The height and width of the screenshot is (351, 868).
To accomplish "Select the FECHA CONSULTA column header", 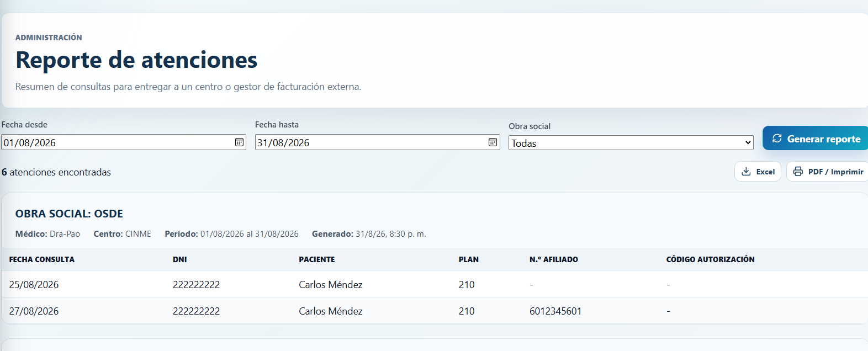I will coord(42,259).
